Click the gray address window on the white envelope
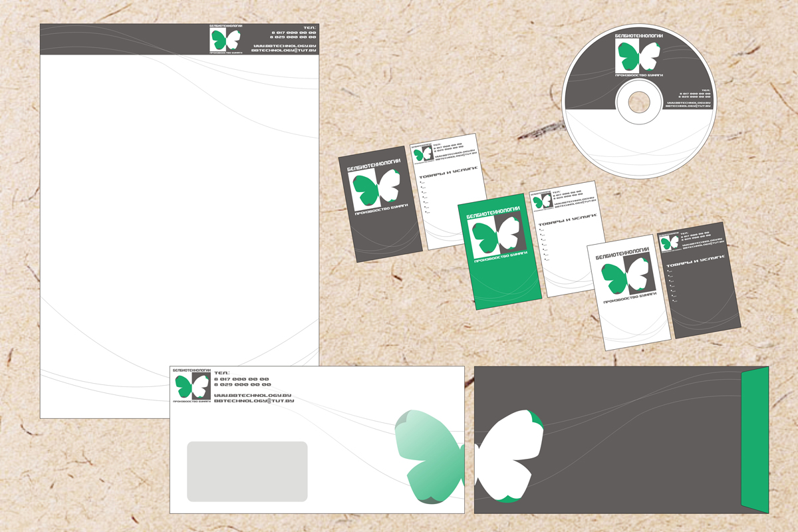The image size is (798, 532). pyautogui.click(x=247, y=471)
